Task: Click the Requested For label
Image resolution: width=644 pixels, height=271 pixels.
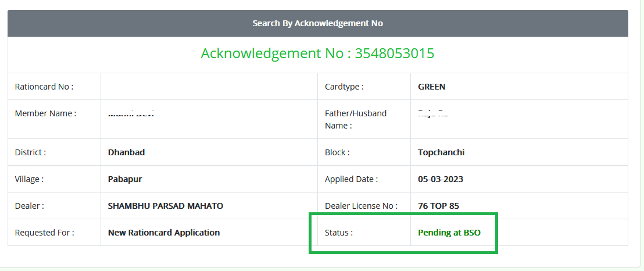Action: click(44, 233)
